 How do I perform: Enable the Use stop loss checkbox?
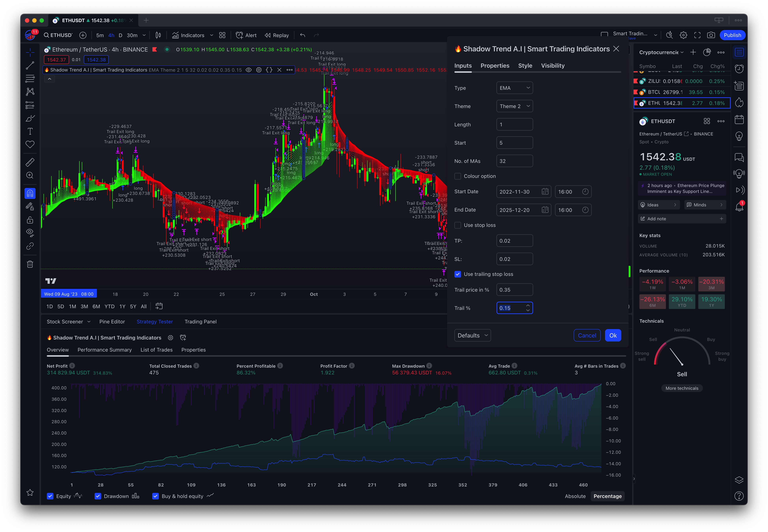tap(458, 225)
